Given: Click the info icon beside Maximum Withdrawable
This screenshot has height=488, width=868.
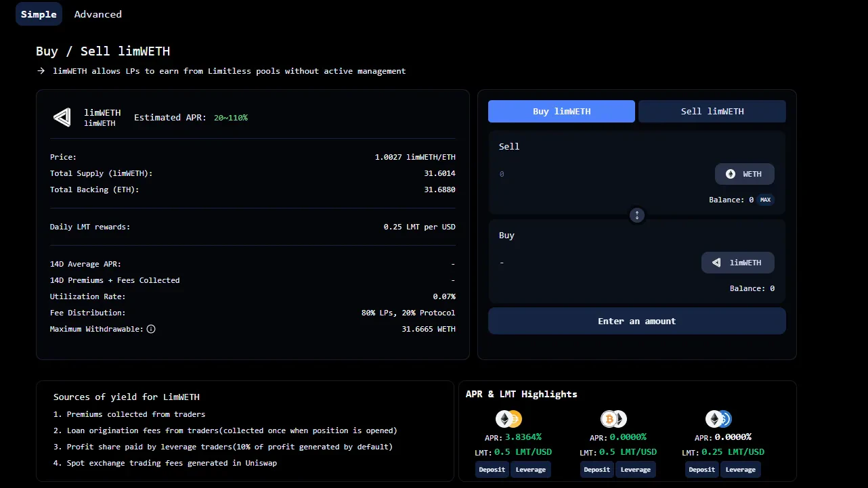Looking at the screenshot, I should click(x=151, y=329).
